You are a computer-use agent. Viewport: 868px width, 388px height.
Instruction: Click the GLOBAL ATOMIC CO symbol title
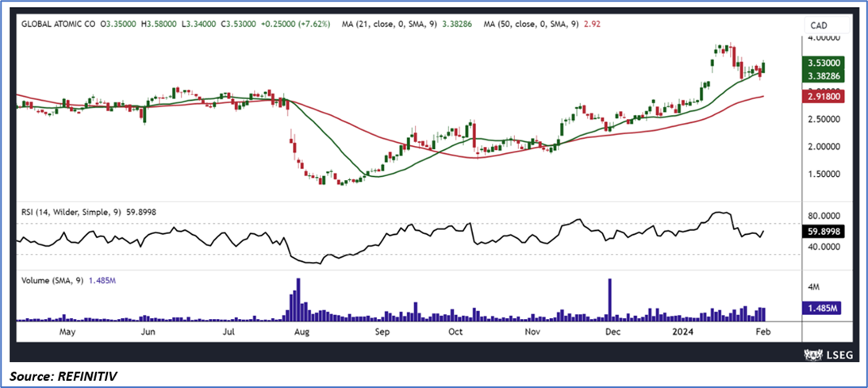(59, 25)
